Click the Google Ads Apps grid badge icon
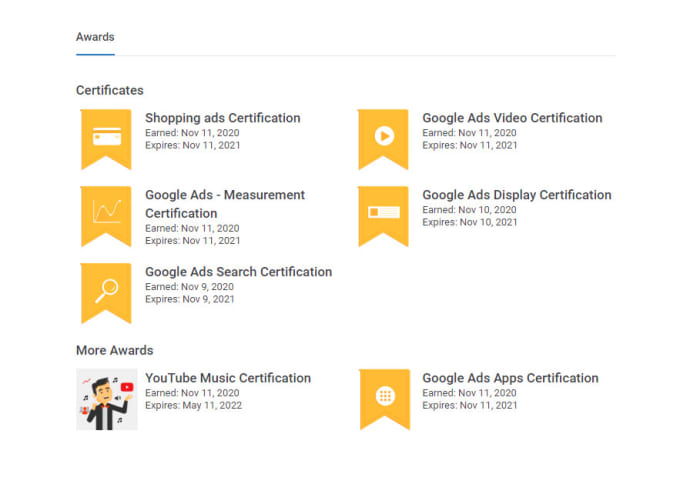This screenshot has height=484, width=680. (x=385, y=399)
